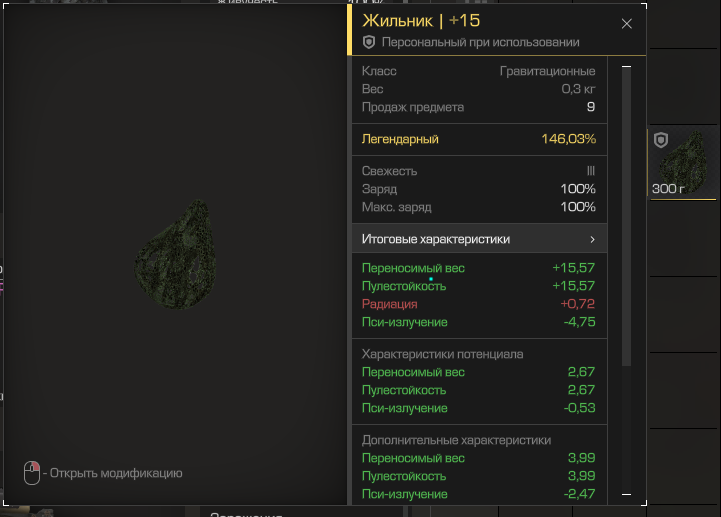Click the 300 г weight label

(668, 188)
